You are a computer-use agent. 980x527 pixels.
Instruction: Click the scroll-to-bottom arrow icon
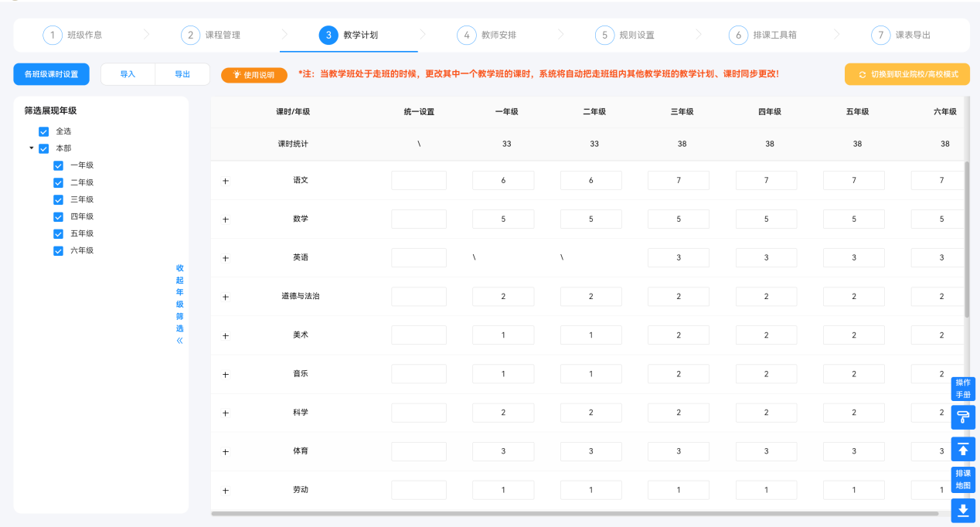point(963,510)
